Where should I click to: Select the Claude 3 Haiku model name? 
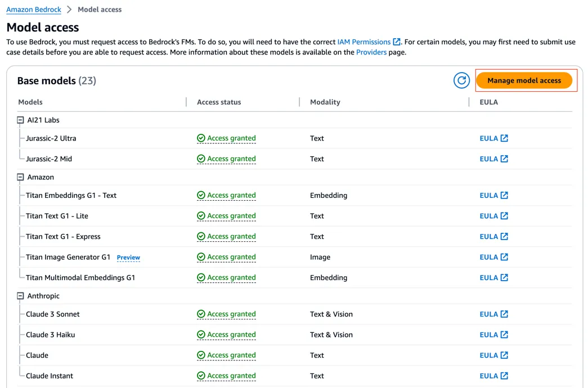click(x=50, y=335)
